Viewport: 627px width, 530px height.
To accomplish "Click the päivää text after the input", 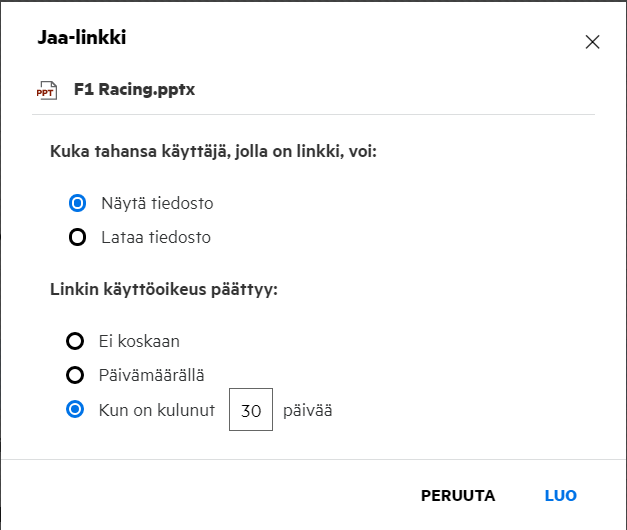I will point(307,410).
